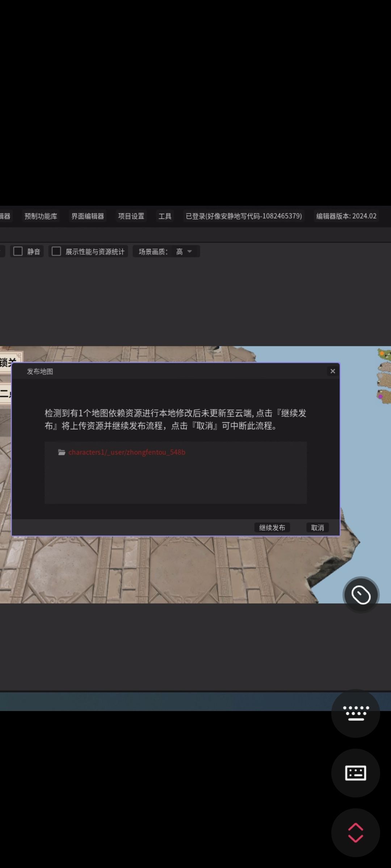391x868 pixels.
Task: Check the 展示性能与资源统计 checkbox
Action: point(56,251)
